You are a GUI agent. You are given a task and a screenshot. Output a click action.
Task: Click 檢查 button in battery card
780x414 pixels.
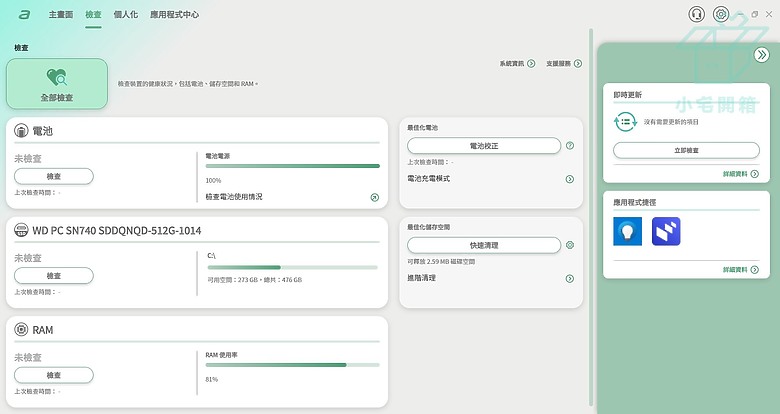click(x=54, y=176)
